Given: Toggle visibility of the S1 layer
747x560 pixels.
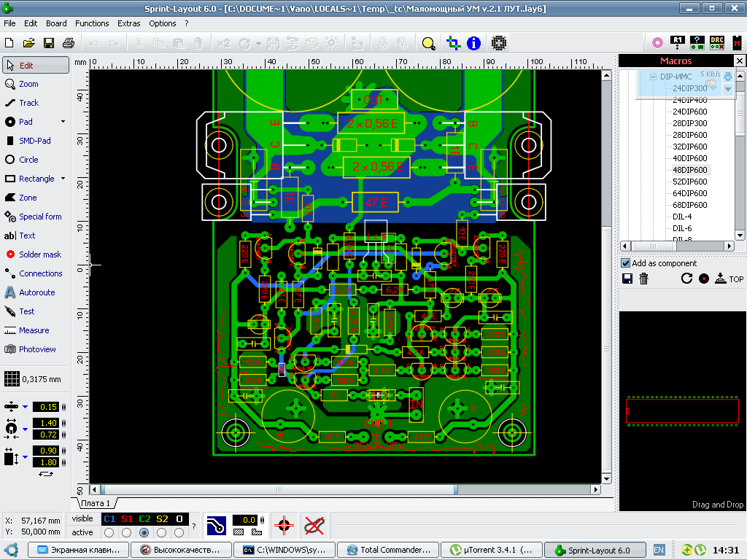Looking at the screenshot, I should (127, 519).
